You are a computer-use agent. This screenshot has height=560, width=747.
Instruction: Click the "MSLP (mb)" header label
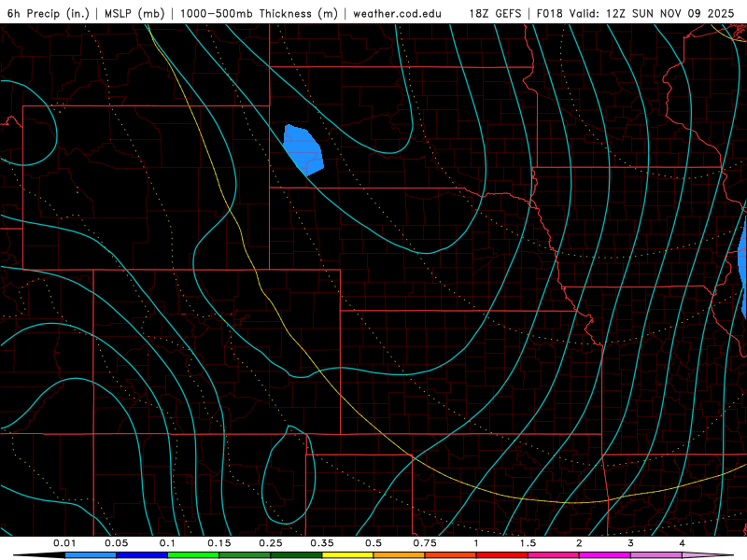coord(134,13)
